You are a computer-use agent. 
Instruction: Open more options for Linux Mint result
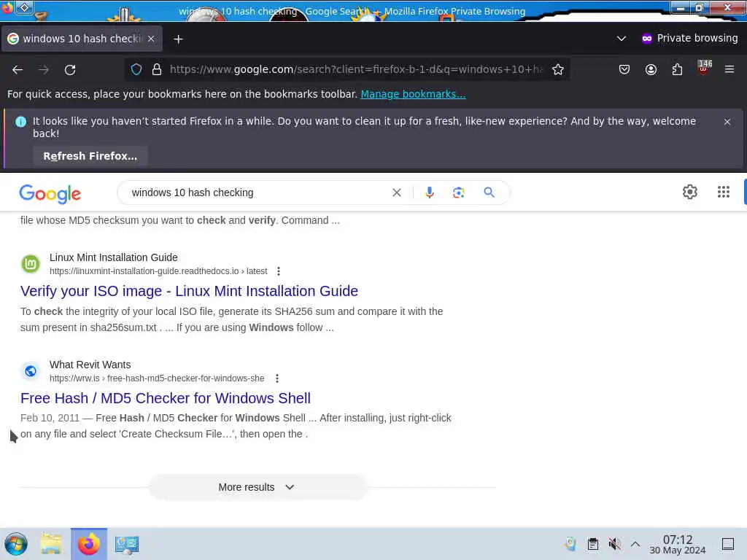pyautogui.click(x=278, y=271)
